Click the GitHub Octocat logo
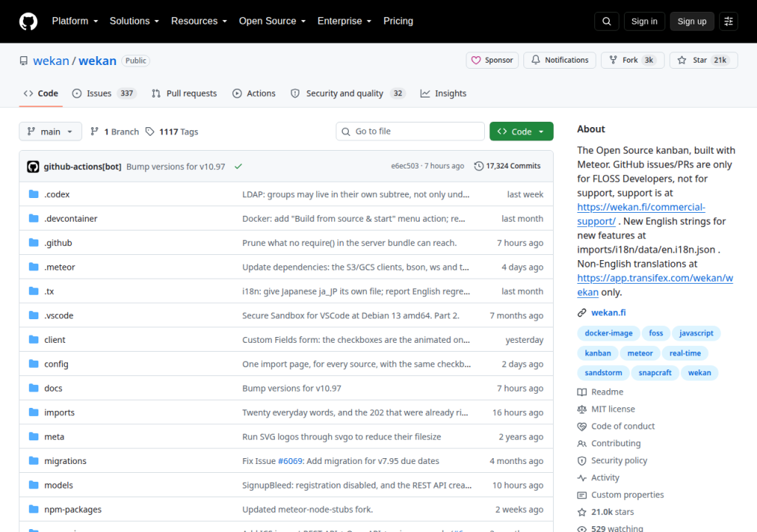757x532 pixels. pyautogui.click(x=28, y=21)
